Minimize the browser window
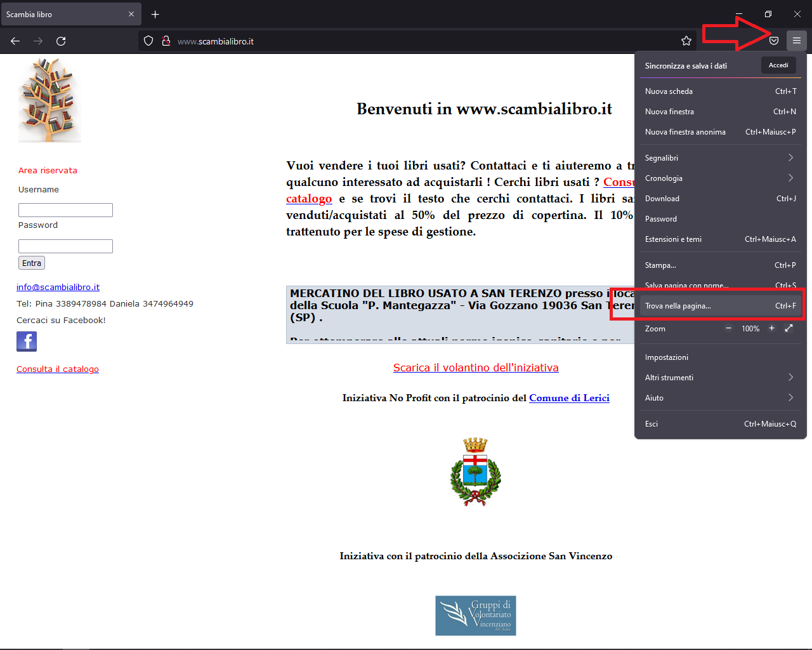 [739, 14]
